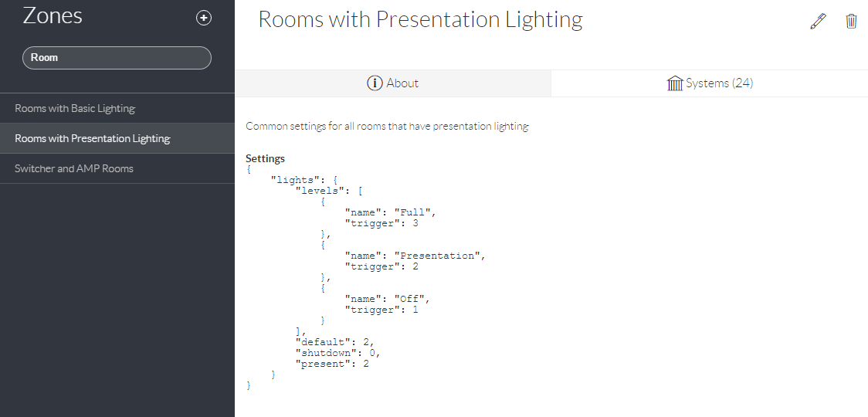Click the "name": "Presentation" JSON line
Image resolution: width=868 pixels, height=417 pixels.
click(415, 256)
